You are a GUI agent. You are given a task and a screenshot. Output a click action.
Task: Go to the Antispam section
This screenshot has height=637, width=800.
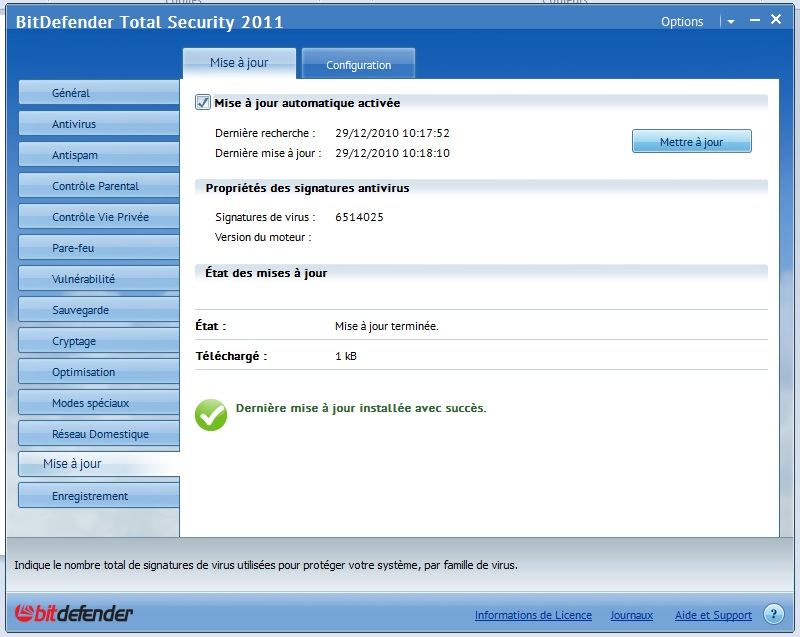point(99,155)
